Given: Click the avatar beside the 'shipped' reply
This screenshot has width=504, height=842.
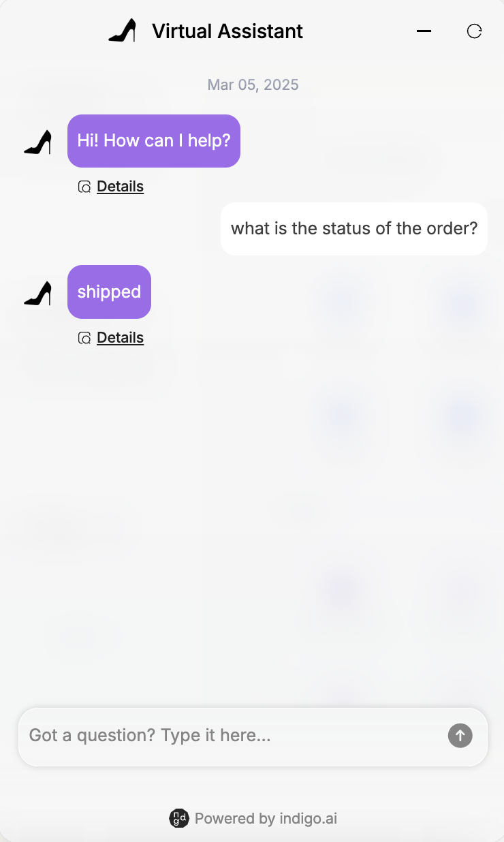Looking at the screenshot, I should coord(38,294).
